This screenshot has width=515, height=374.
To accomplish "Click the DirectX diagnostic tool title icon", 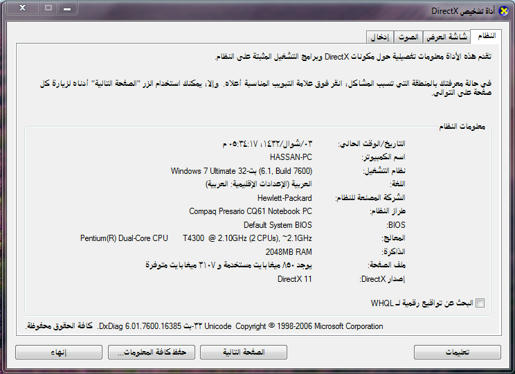I will (x=503, y=11).
